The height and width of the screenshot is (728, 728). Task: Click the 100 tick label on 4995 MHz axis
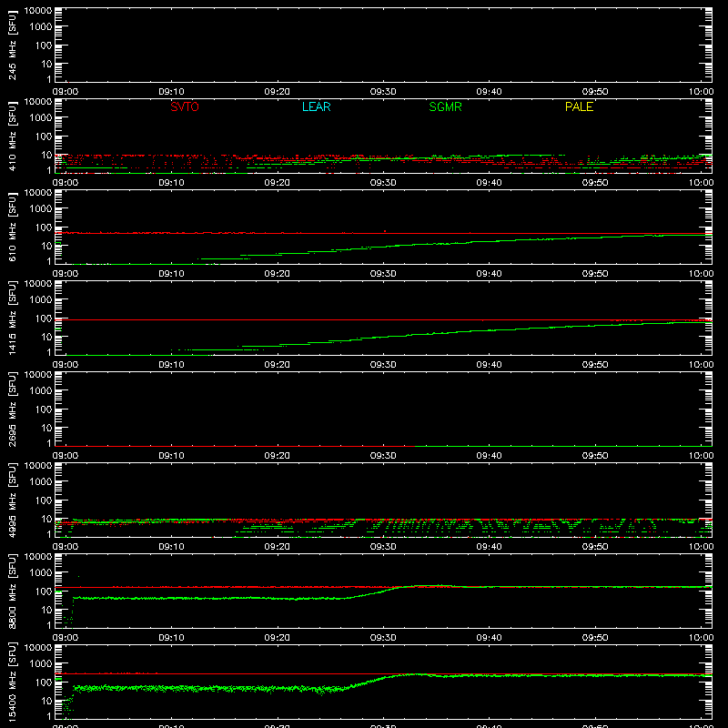pyautogui.click(x=44, y=500)
